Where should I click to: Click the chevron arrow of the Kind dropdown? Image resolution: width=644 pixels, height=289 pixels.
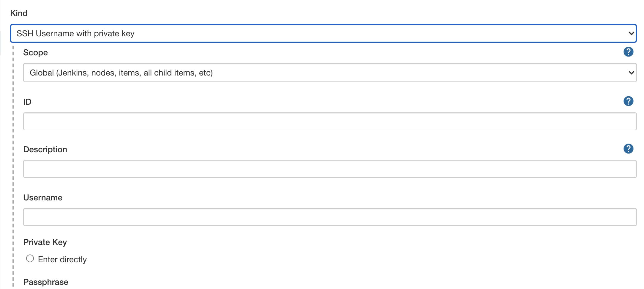tap(631, 33)
